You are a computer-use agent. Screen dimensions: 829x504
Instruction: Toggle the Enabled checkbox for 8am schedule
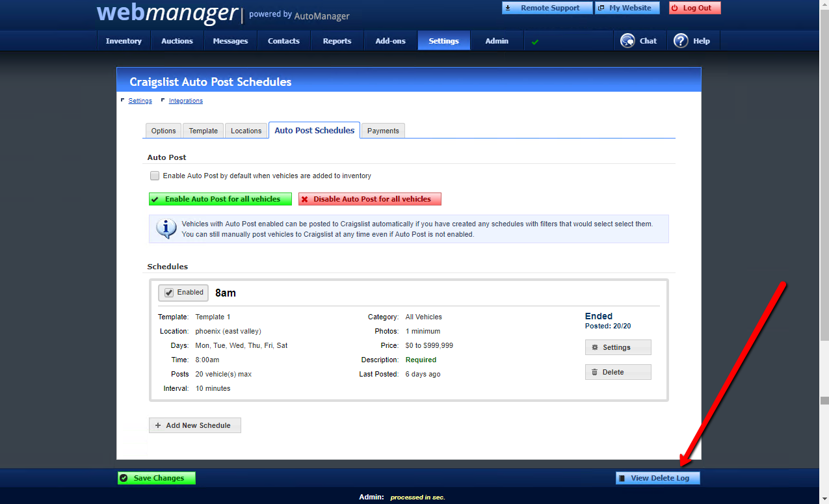(169, 293)
